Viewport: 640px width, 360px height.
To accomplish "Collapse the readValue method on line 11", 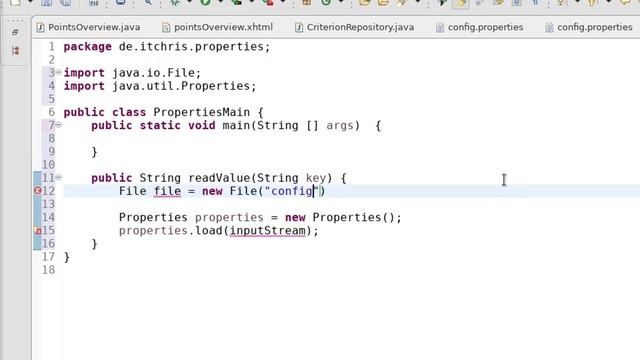I will tap(58, 177).
